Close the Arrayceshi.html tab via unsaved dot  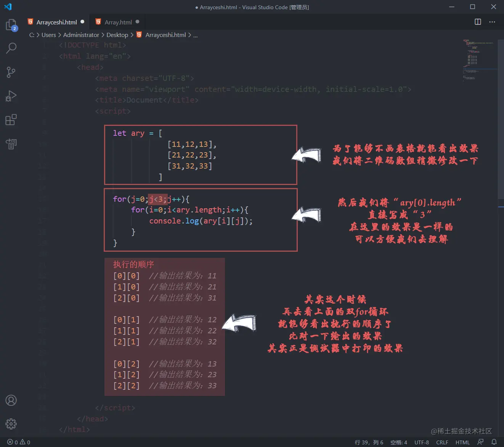tap(82, 22)
